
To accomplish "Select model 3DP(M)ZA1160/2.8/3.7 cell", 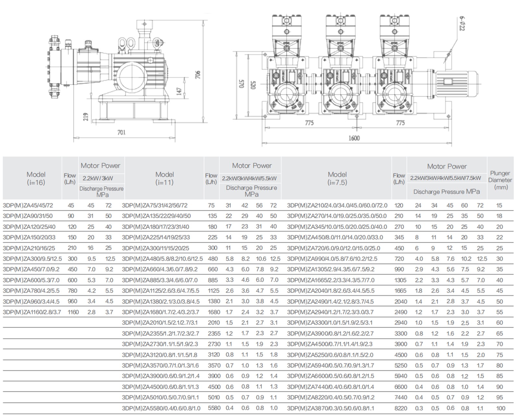I will pyautogui.click(x=32, y=312).
